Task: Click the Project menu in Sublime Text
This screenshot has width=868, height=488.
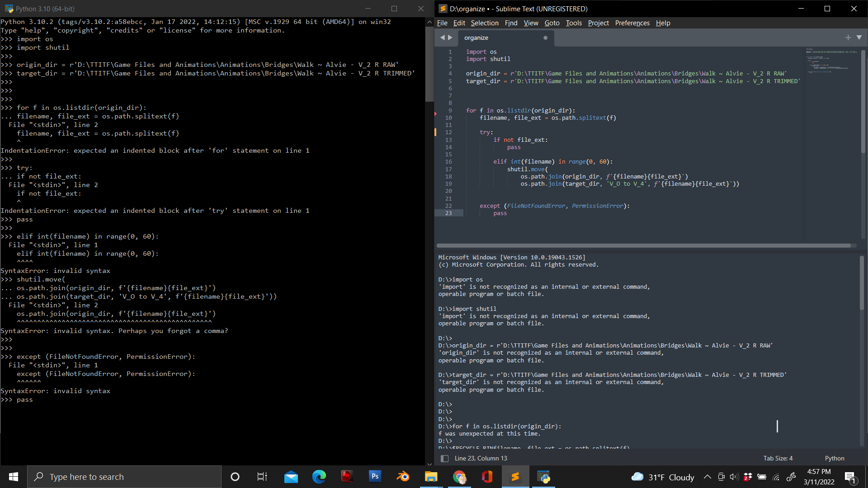Action: 598,23
